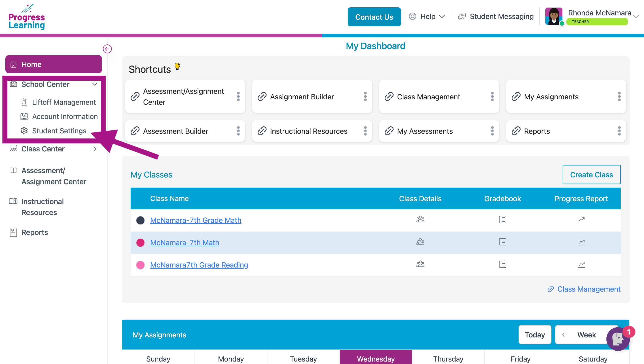
Task: Open Assessment/Assignment Center from sidebar
Action: point(48,176)
